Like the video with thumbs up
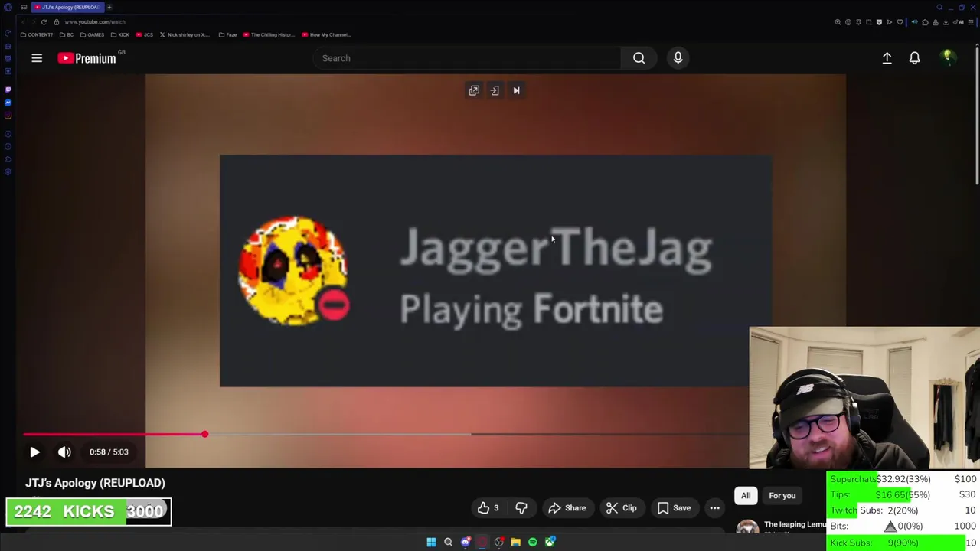 tap(487, 508)
